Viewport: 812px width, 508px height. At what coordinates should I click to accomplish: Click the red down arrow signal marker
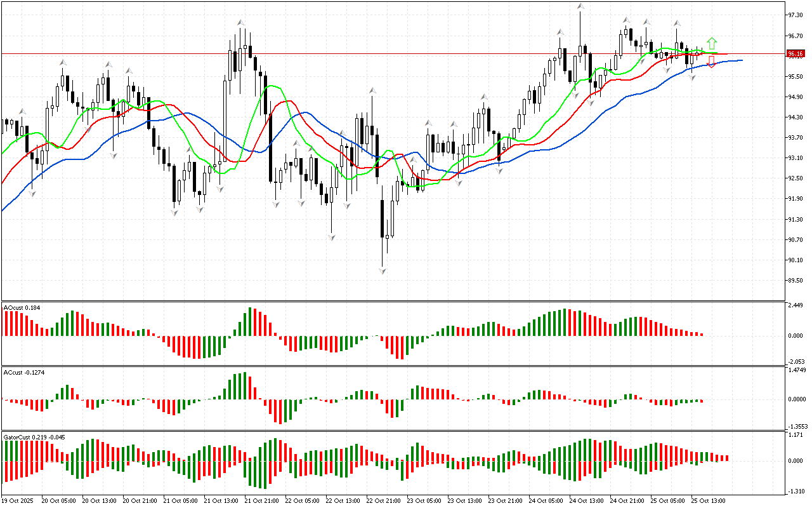(x=711, y=62)
